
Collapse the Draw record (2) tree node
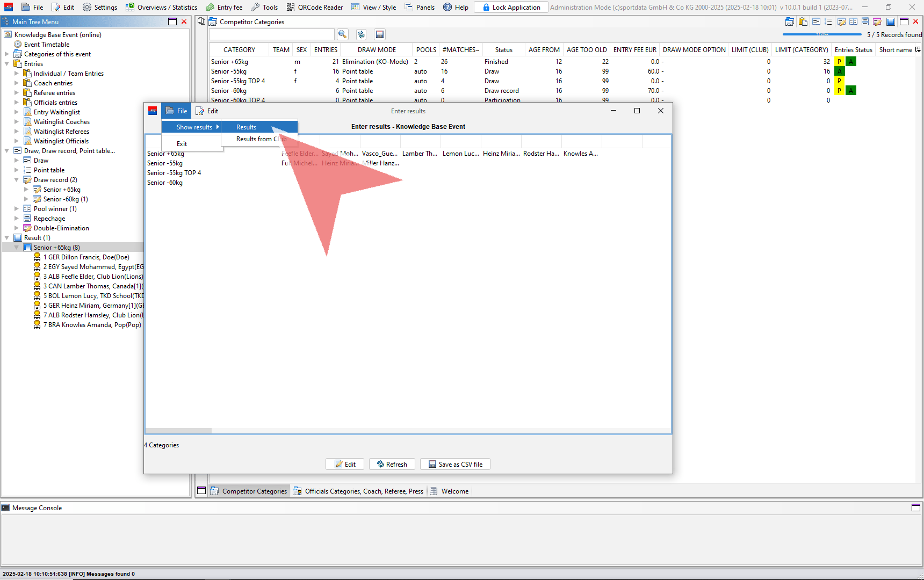17,180
